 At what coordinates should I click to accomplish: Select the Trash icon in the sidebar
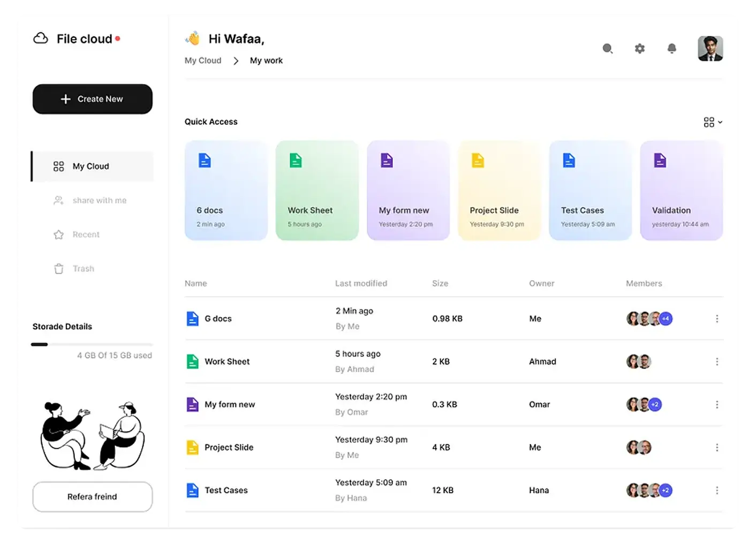point(59,268)
